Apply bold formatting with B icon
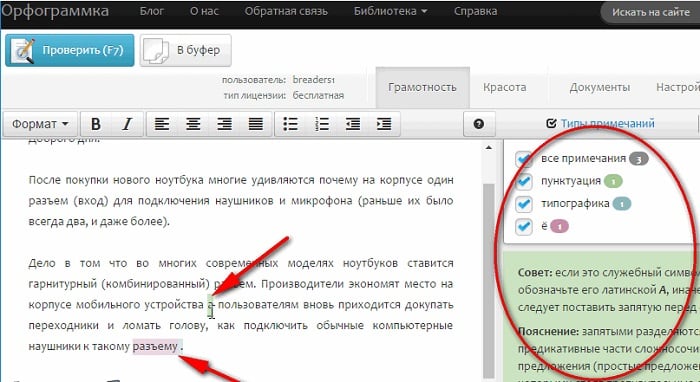This screenshot has height=382, width=700. click(x=96, y=124)
